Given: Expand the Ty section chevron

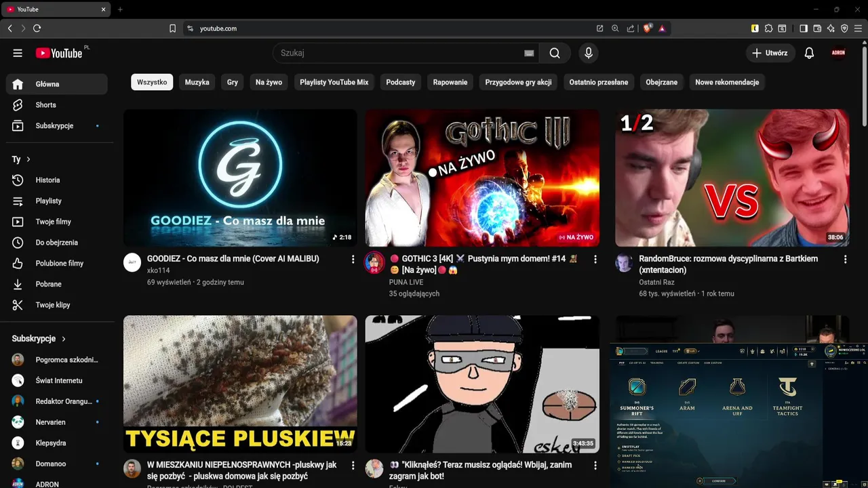Looking at the screenshot, I should [x=28, y=159].
